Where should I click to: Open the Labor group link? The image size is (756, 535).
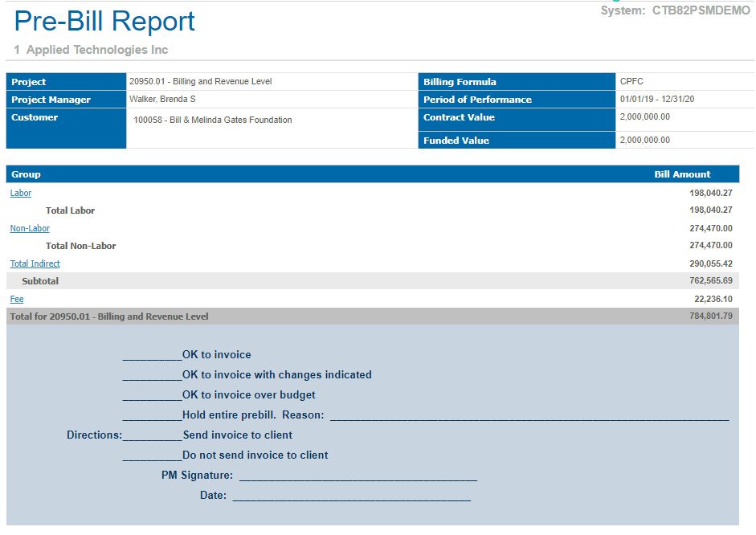[x=21, y=193]
